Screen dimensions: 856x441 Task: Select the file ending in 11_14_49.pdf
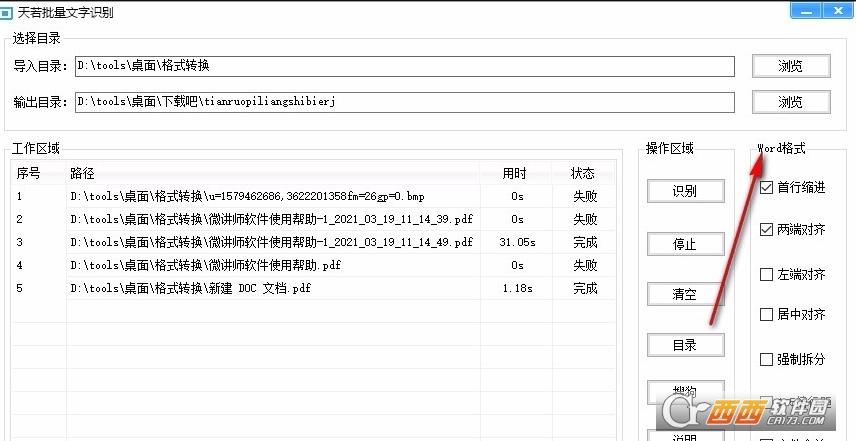click(x=313, y=242)
